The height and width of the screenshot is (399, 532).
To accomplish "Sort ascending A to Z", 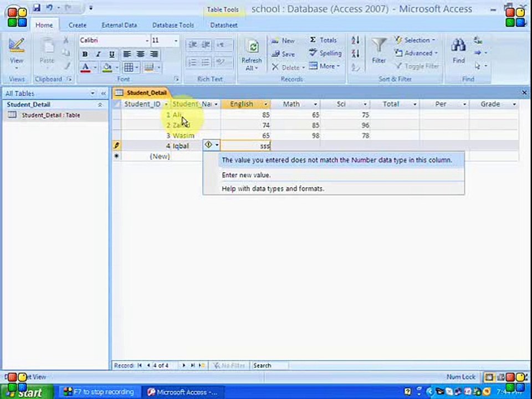I will (x=355, y=40).
